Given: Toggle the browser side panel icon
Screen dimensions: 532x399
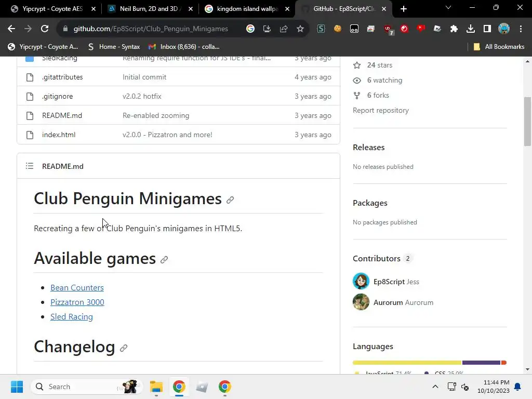Looking at the screenshot, I should point(487,29).
